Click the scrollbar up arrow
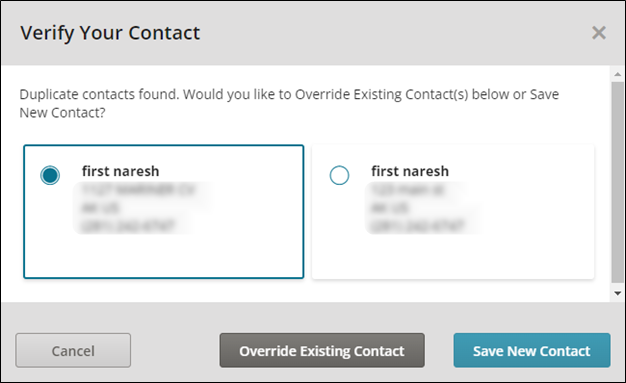This screenshot has height=383, width=626. click(x=618, y=74)
